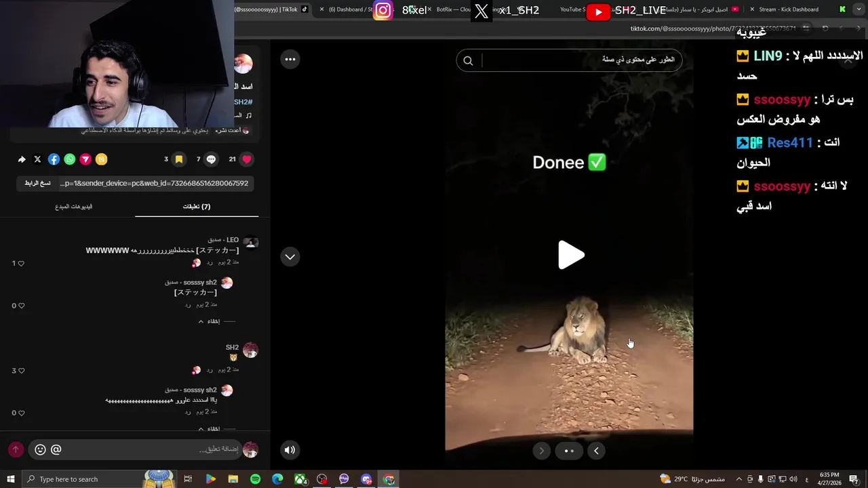Open File Explorer from taskbar
The height and width of the screenshot is (488, 868).
tap(233, 479)
